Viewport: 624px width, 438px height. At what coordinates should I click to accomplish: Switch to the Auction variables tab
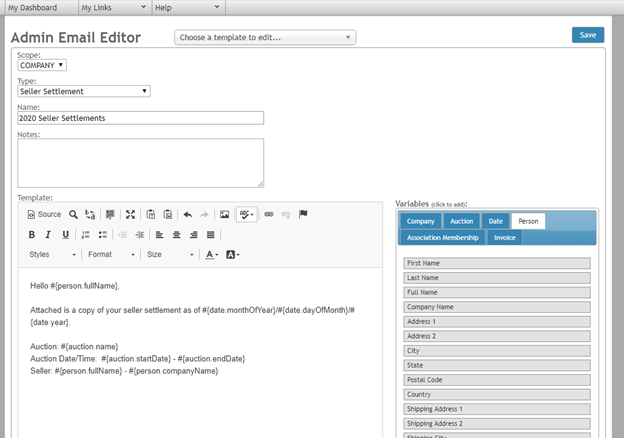coord(462,221)
